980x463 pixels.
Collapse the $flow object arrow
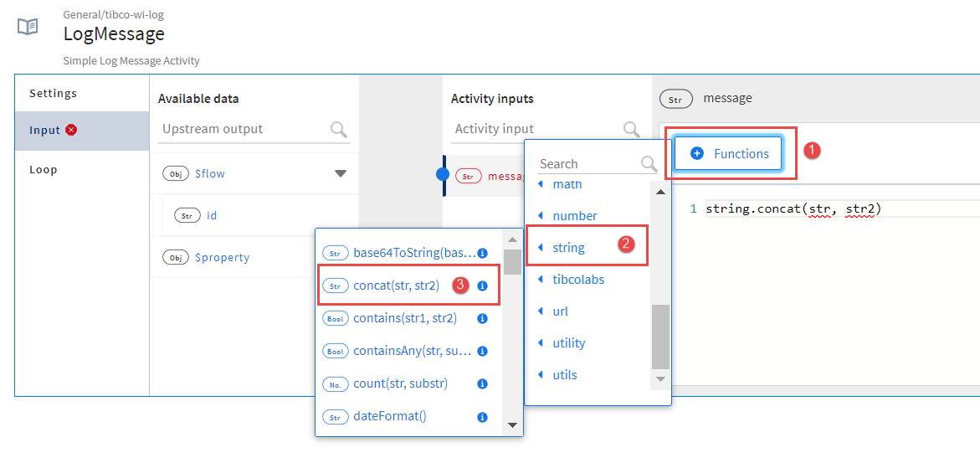pos(340,174)
